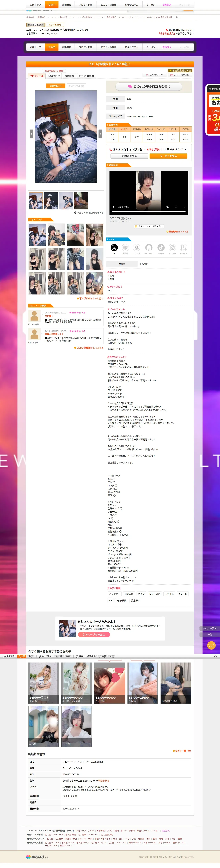This screenshot has width=220, height=868.
Task: Select the おっぱい写真 (0) photo toggle
Action: click(76, 86)
